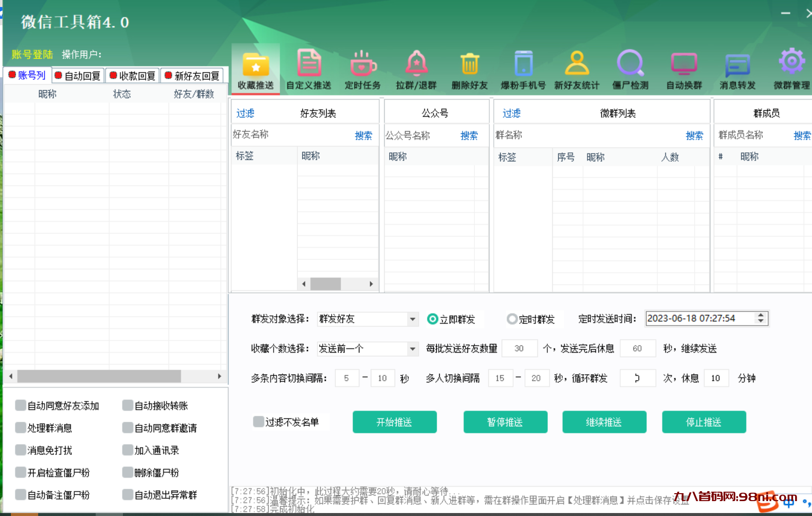812x516 pixels.
Task: Click 搜索 next to 群成员名称
Action: coord(802,135)
